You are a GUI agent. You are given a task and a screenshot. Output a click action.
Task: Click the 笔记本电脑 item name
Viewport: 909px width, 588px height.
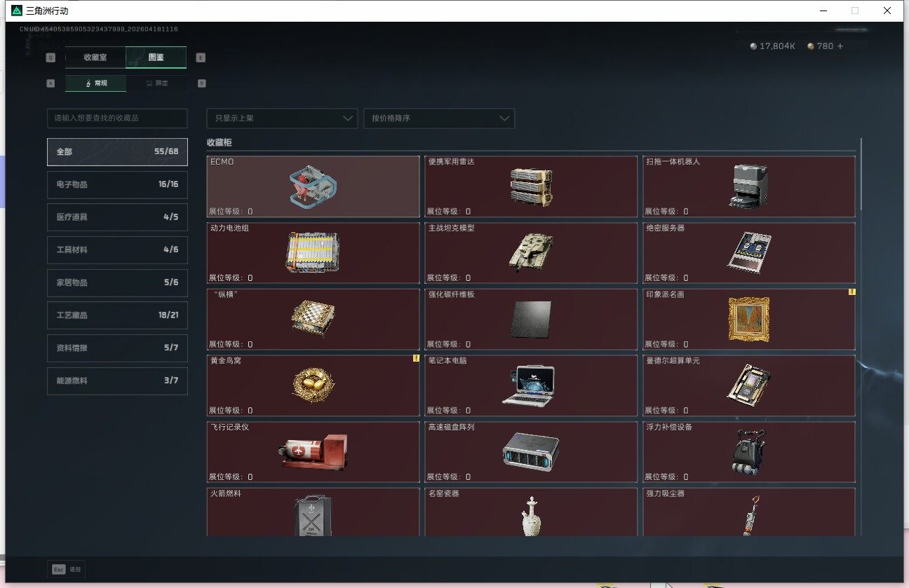[447, 360]
